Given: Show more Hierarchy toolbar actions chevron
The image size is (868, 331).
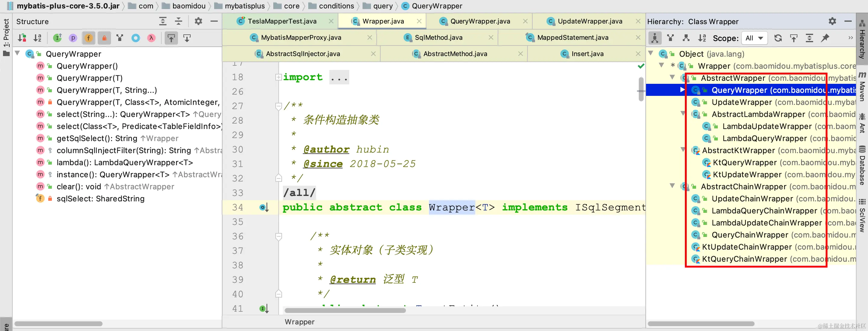Looking at the screenshot, I should pyautogui.click(x=851, y=38).
